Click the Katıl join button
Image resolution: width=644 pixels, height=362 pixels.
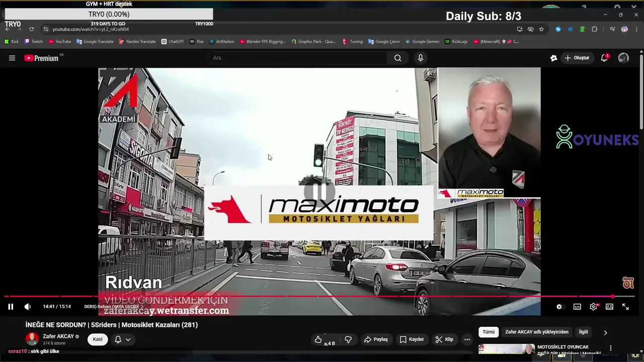click(x=98, y=339)
